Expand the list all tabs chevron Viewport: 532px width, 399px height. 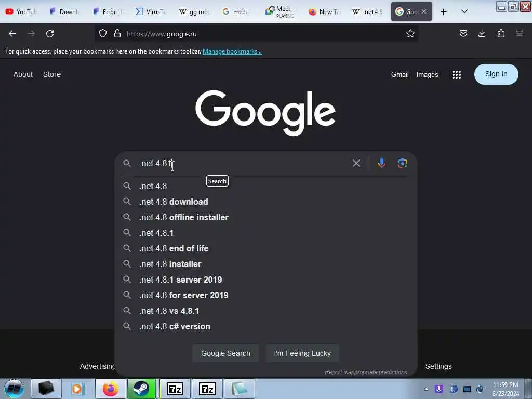[x=464, y=11]
